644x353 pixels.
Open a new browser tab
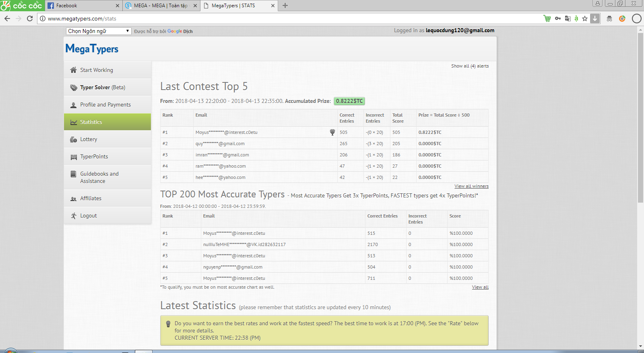click(x=285, y=6)
